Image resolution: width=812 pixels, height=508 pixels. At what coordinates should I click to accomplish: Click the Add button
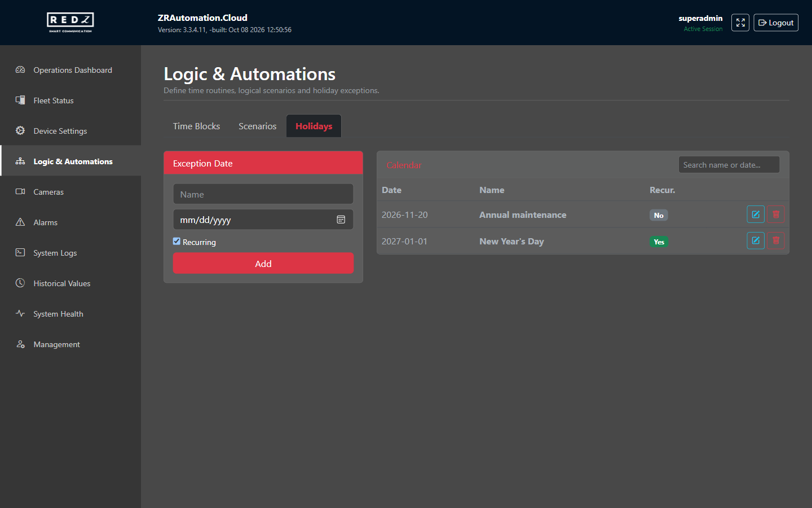(x=263, y=263)
